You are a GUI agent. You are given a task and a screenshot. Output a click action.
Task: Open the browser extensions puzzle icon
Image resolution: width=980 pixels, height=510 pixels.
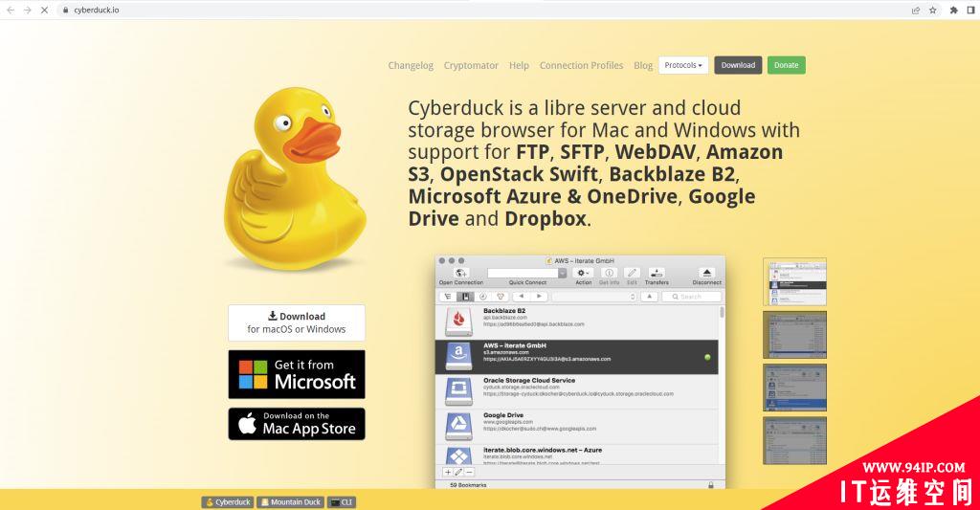[954, 10]
